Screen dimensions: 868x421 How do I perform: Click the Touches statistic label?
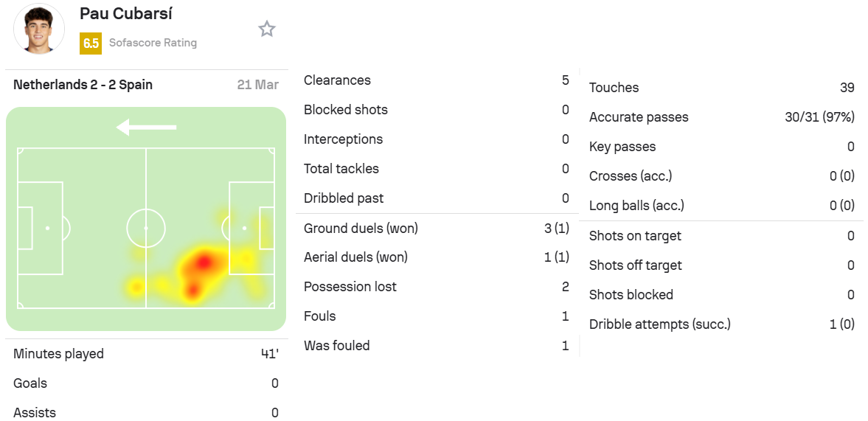coord(614,88)
